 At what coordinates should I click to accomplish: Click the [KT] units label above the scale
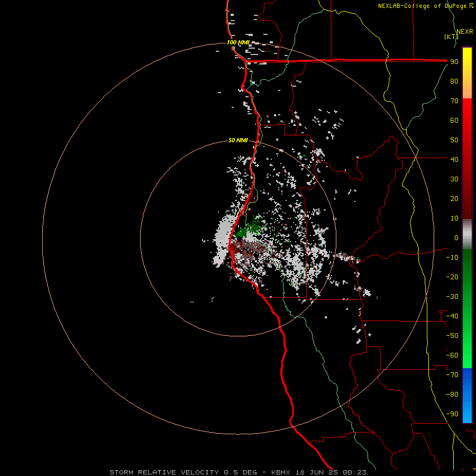click(451, 36)
